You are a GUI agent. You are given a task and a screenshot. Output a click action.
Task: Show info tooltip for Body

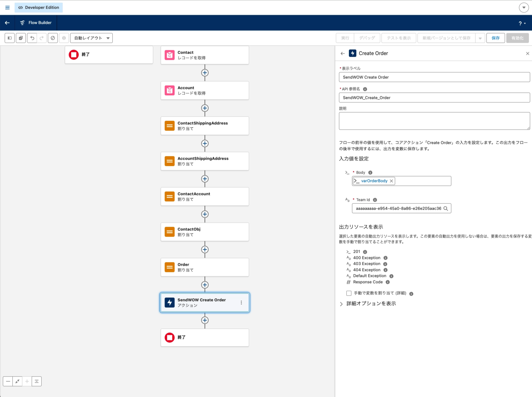[370, 172]
